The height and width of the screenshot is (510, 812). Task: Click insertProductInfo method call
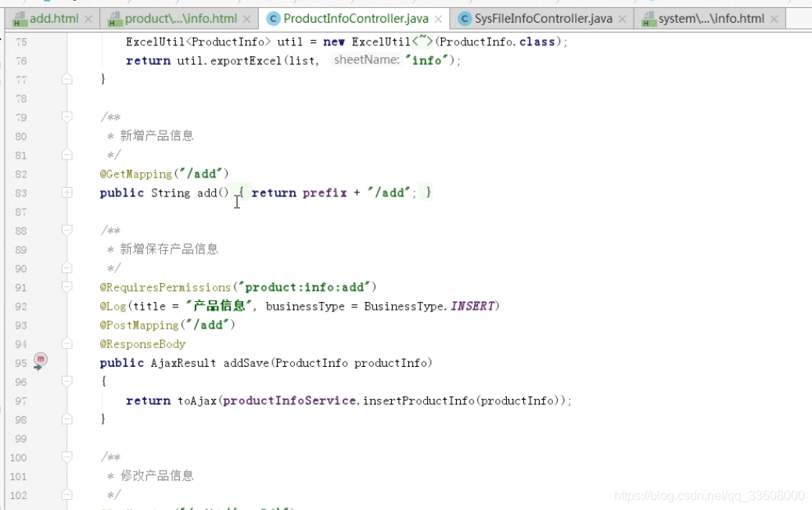(419, 400)
